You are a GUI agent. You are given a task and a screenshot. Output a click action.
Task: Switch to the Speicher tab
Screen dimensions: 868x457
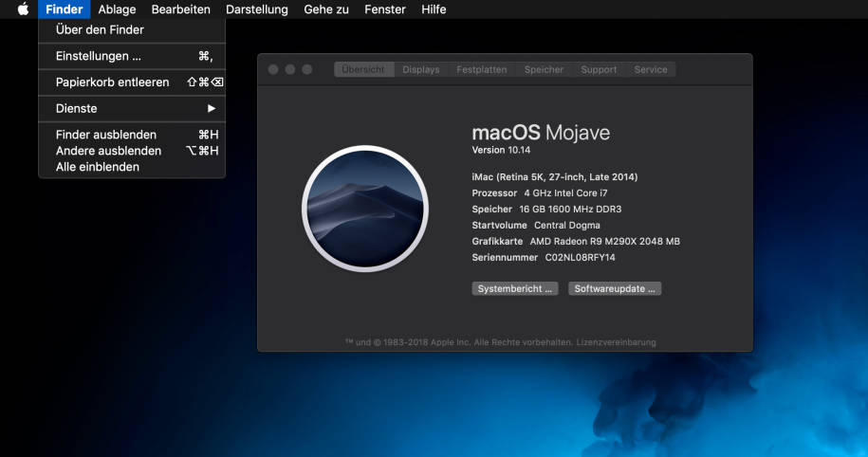point(544,69)
